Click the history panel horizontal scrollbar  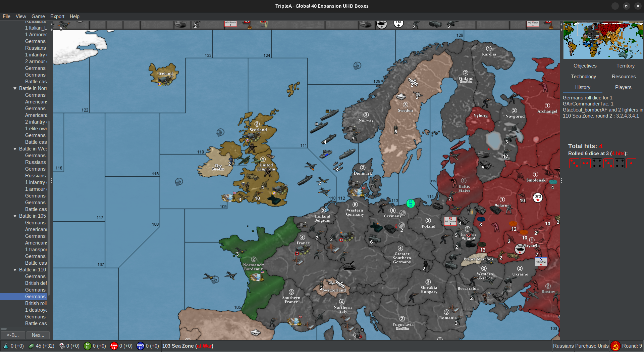coord(4,329)
